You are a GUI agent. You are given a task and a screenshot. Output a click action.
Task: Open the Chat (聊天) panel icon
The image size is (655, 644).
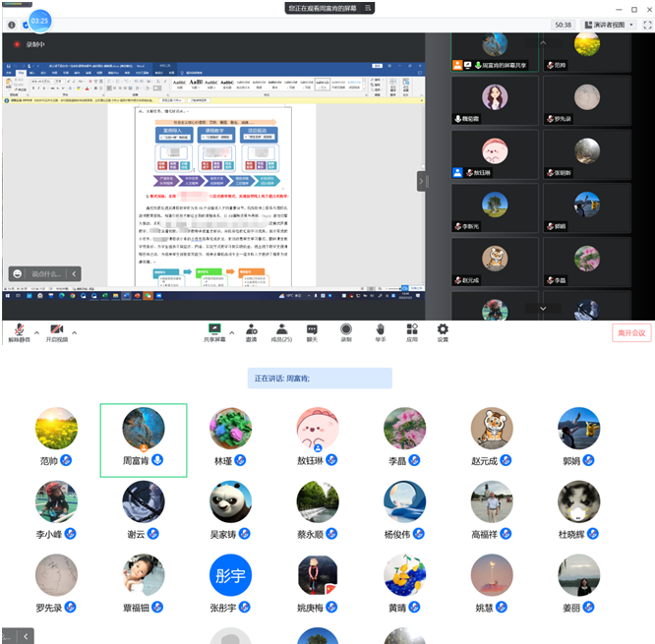[313, 330]
